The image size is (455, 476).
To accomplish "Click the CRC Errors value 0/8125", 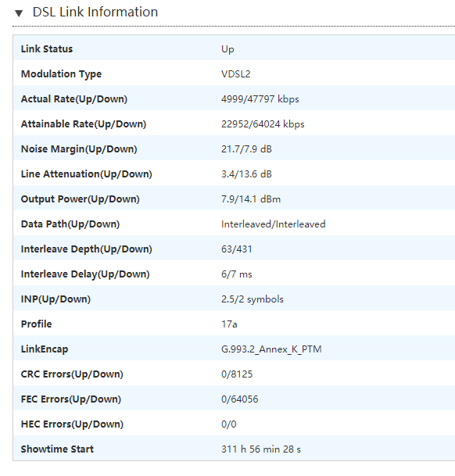I will pyautogui.click(x=237, y=374).
